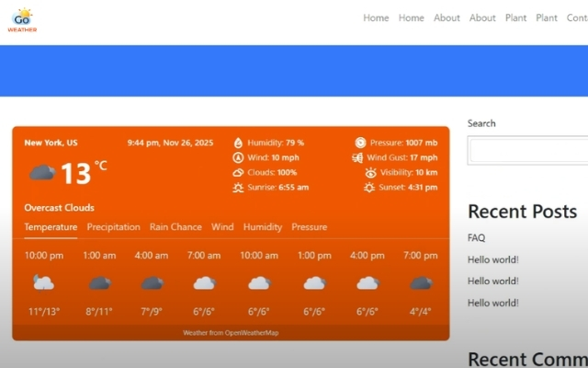The height and width of the screenshot is (368, 588).
Task: Click the 7°/9° forecast temperature
Action: 152,312
